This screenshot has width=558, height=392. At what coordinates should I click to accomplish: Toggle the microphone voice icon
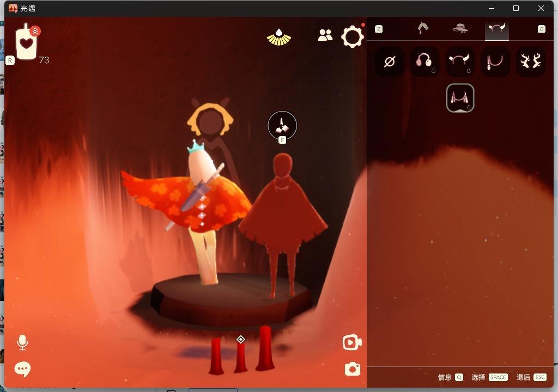click(22, 342)
